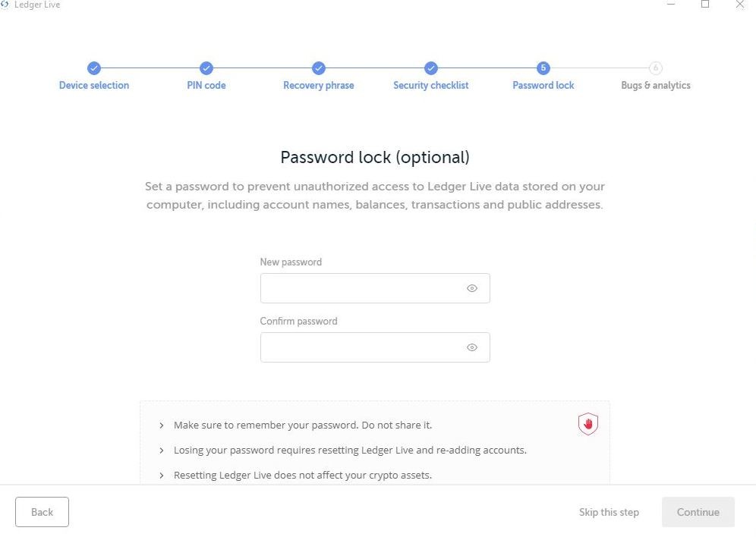Go to the Device selection step label
Viewport: 756px width, 537px height.
(x=94, y=86)
